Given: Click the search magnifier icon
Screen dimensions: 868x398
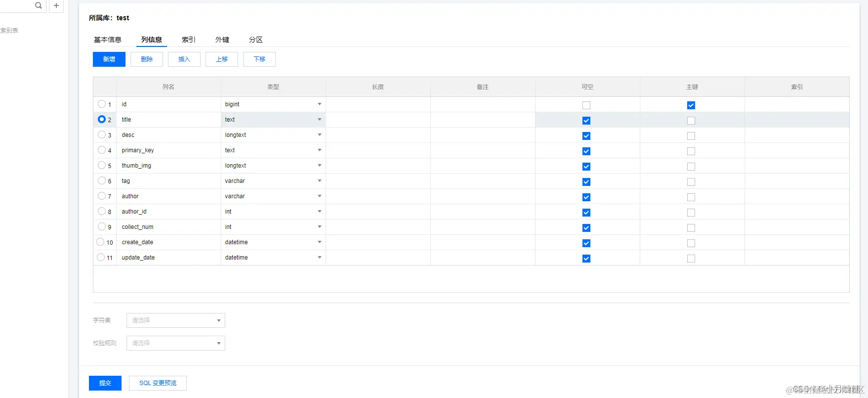Looking at the screenshot, I should (x=39, y=5).
